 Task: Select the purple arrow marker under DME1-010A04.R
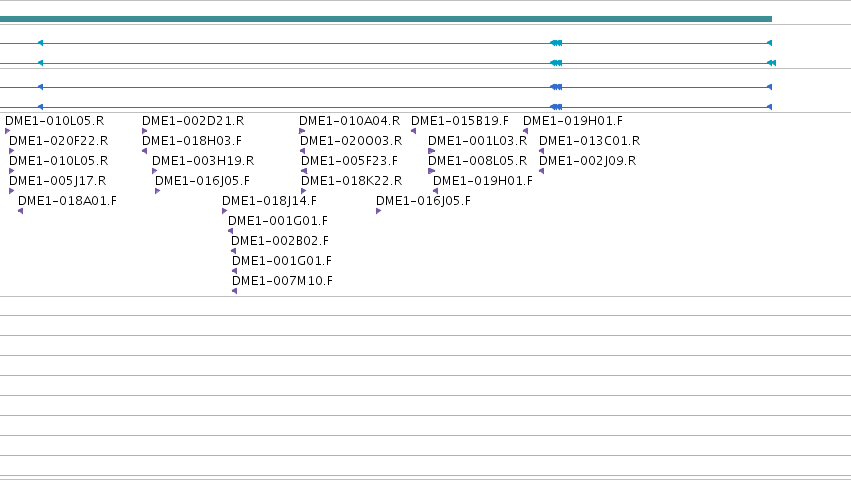click(x=302, y=131)
